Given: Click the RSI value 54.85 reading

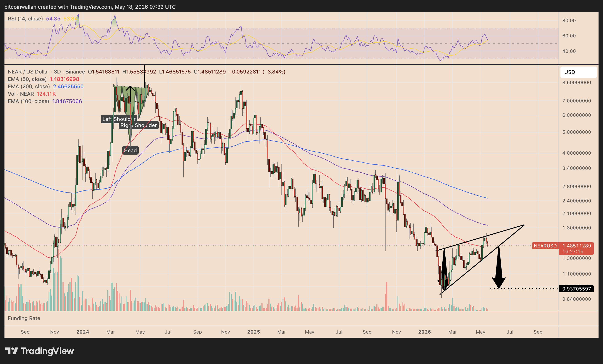Looking at the screenshot, I should (x=53, y=18).
